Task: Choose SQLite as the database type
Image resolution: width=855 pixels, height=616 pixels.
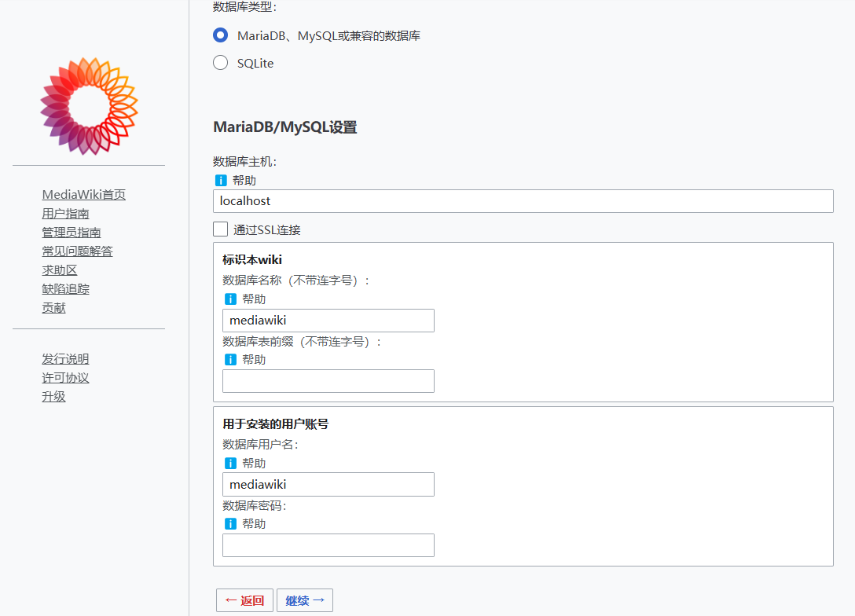Action: 220,63
